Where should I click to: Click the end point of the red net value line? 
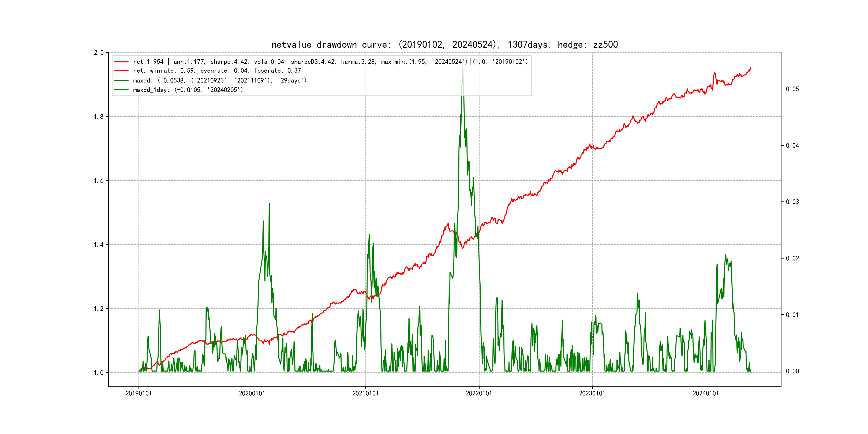pyautogui.click(x=750, y=68)
